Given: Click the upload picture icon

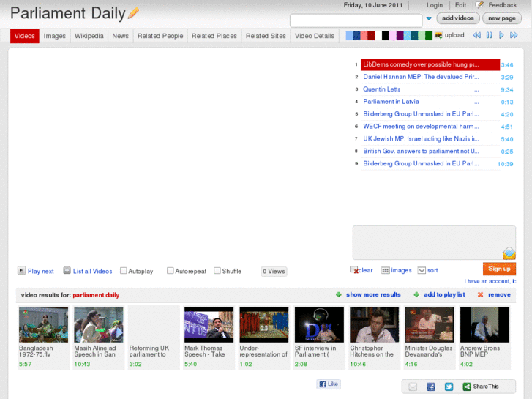Looking at the screenshot, I should pyautogui.click(x=438, y=35).
